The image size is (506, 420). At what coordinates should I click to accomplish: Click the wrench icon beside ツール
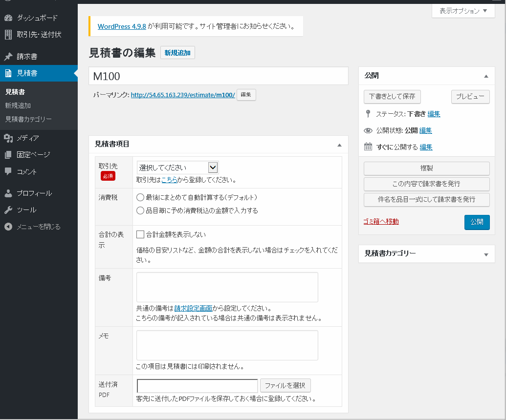[8, 210]
